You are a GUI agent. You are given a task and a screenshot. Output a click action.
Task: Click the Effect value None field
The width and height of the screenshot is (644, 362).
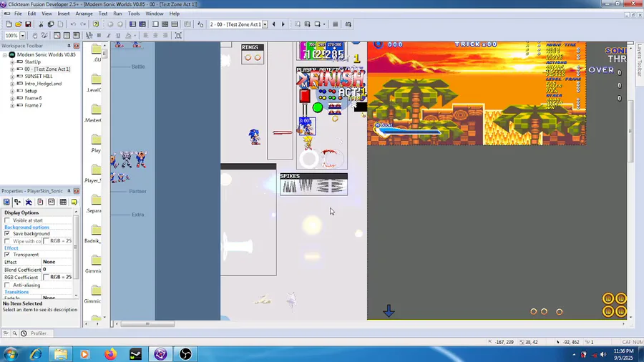click(x=57, y=262)
